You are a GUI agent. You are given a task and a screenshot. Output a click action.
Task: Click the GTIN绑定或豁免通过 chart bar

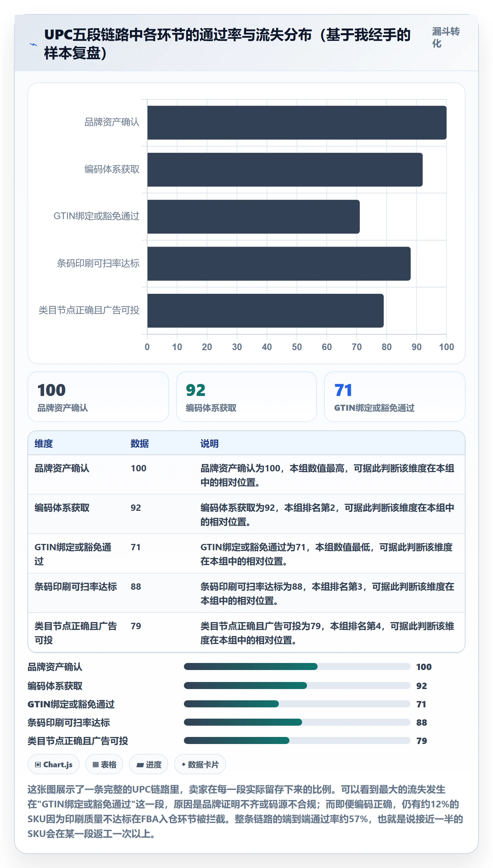point(254,217)
